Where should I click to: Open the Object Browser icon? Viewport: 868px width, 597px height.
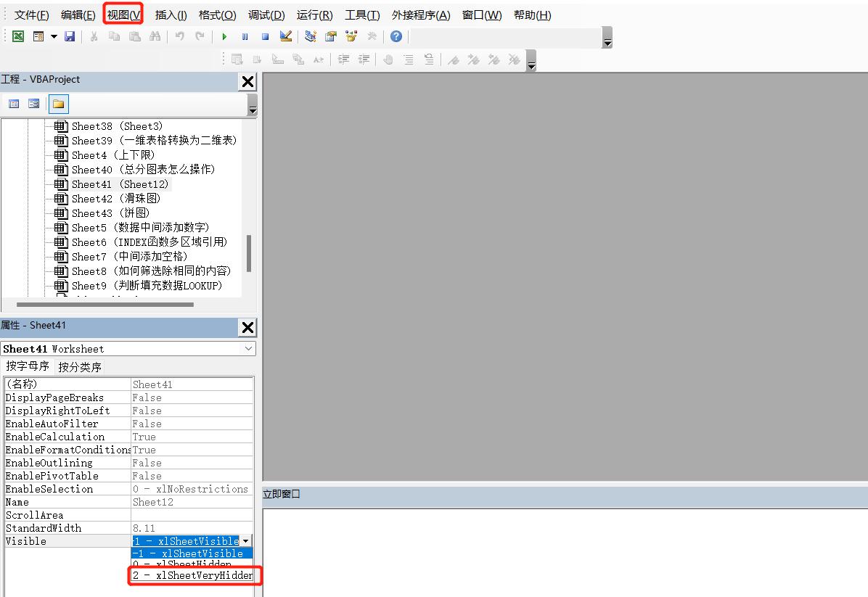[x=351, y=36]
